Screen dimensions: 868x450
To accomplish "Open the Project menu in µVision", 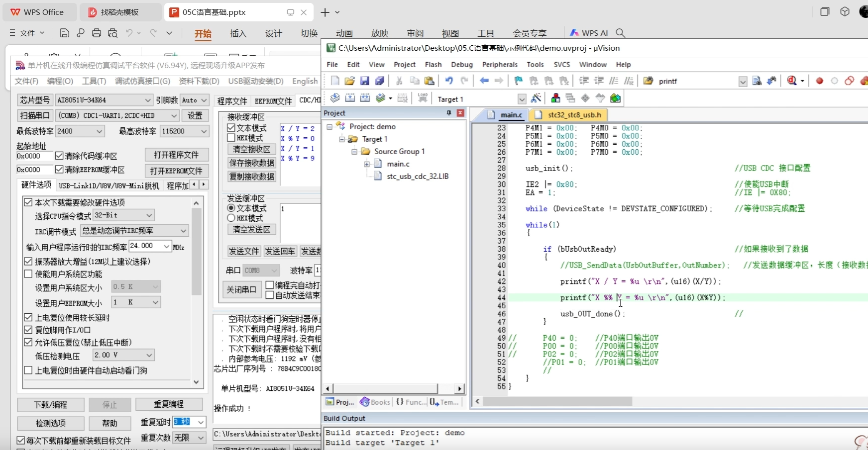I will click(404, 65).
